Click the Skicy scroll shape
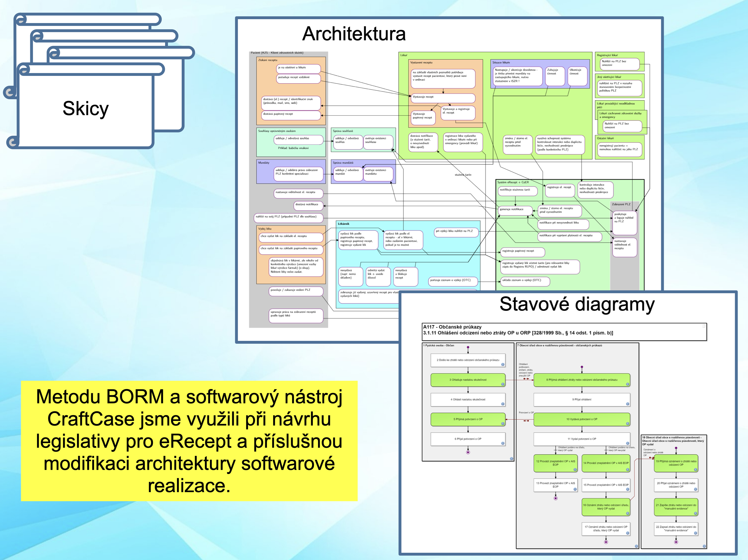Viewport: 748px width, 560px height. [x=86, y=108]
